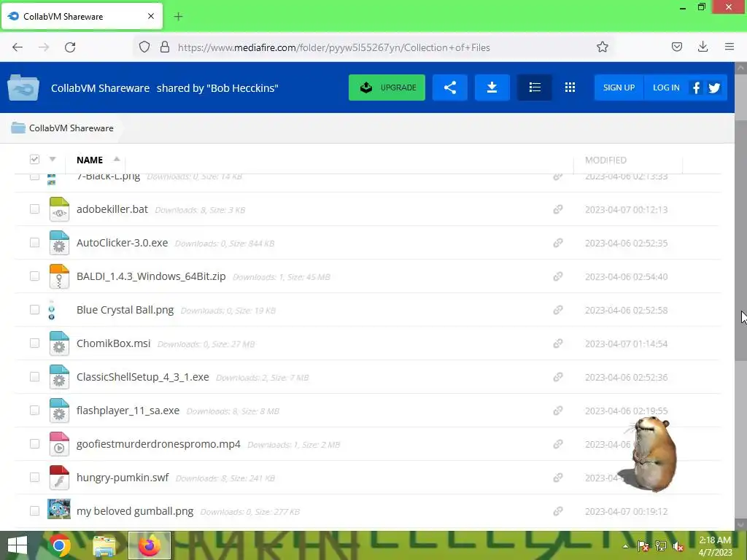Copy link for ChomikBox.msi
747x560 pixels.
pos(557,343)
